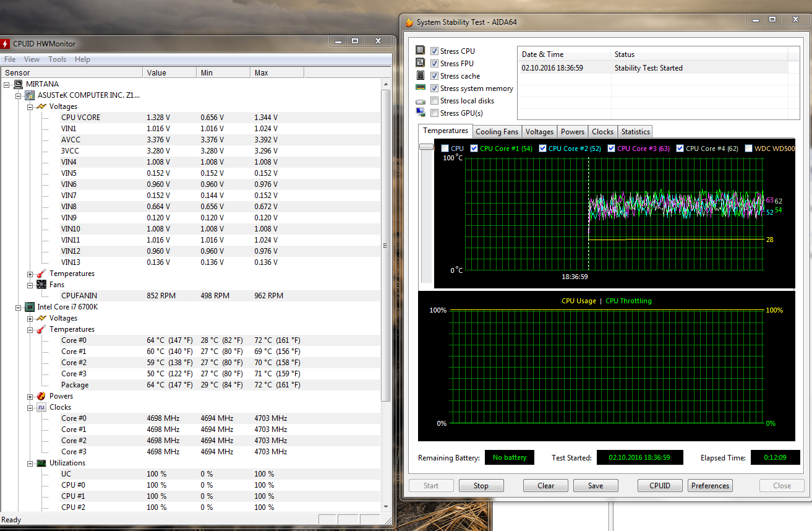The height and width of the screenshot is (531, 812).
Task: Select the MIRTANA computer icon in HWMonitor
Action: tap(18, 84)
